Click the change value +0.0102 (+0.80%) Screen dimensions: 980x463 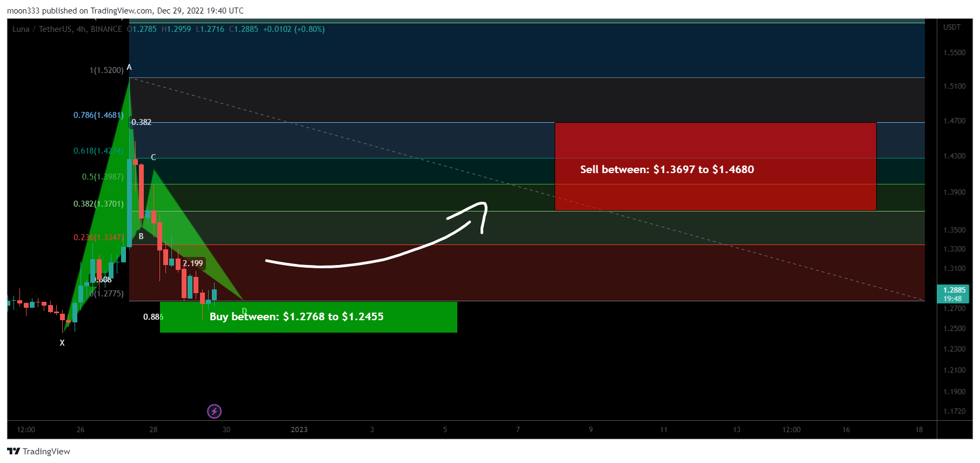(294, 29)
